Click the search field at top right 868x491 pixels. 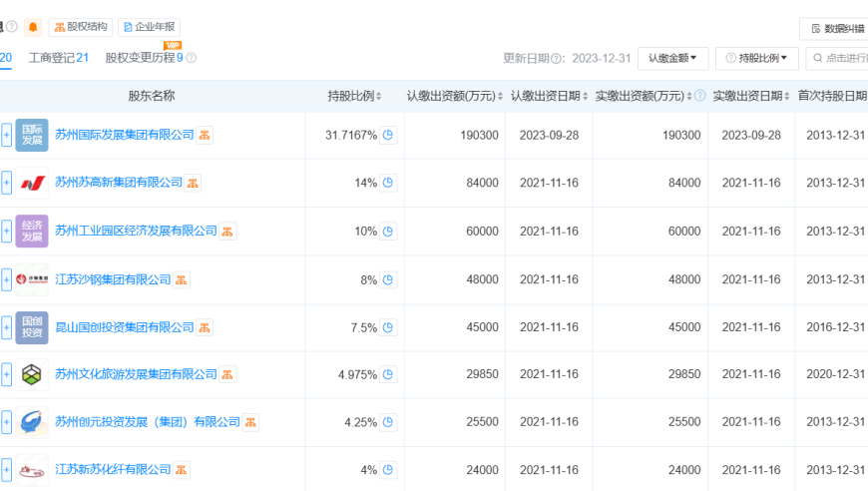pos(837,58)
